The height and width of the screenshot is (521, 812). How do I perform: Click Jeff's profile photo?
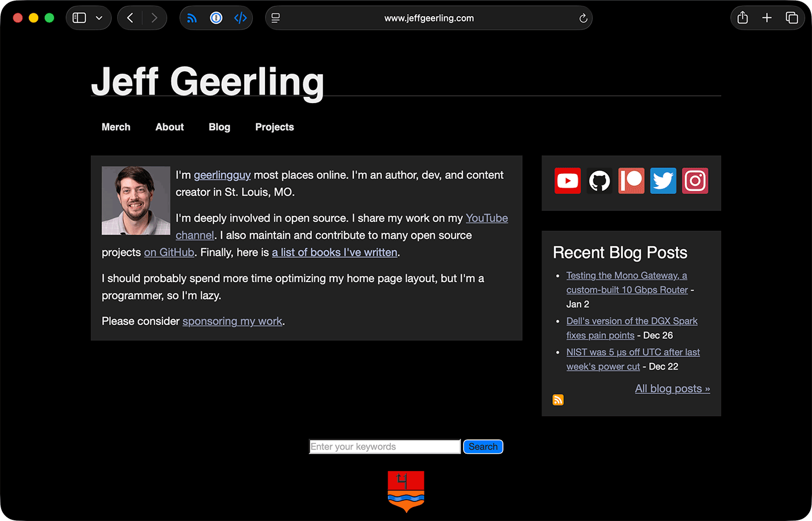pyautogui.click(x=136, y=201)
